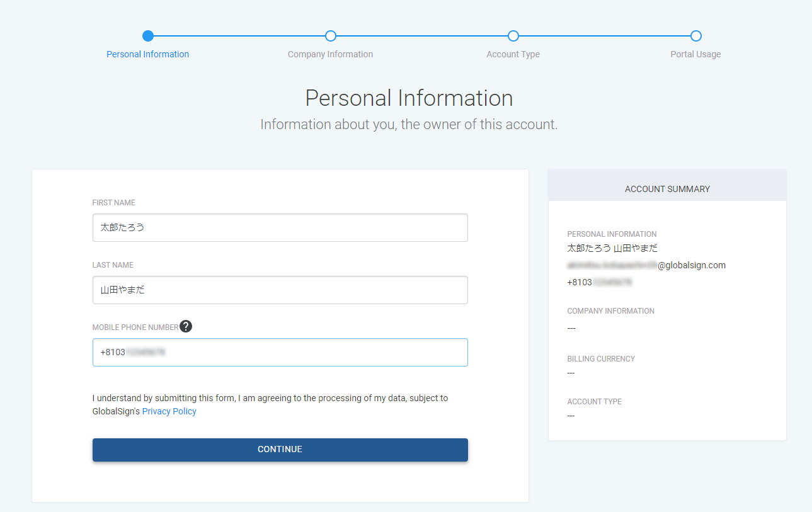This screenshot has height=512, width=812.
Task: Focus the Mobile Phone Number input field
Action: pyautogui.click(x=280, y=352)
